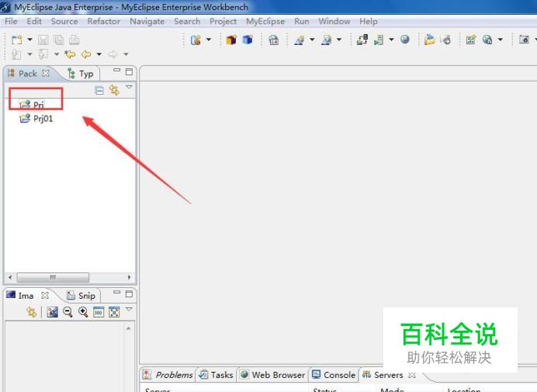Open the dropdown beside the first bell icon
The image size is (537, 392).
(312, 40)
